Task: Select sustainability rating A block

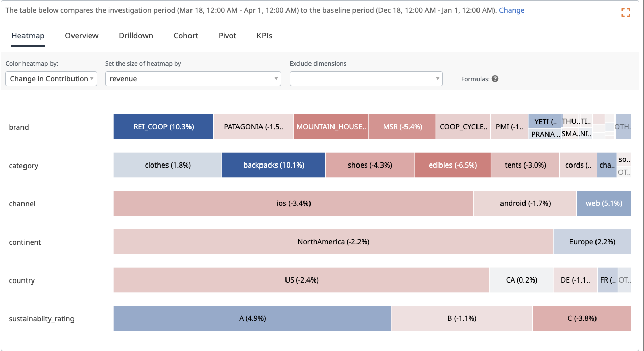Action: 252,318
